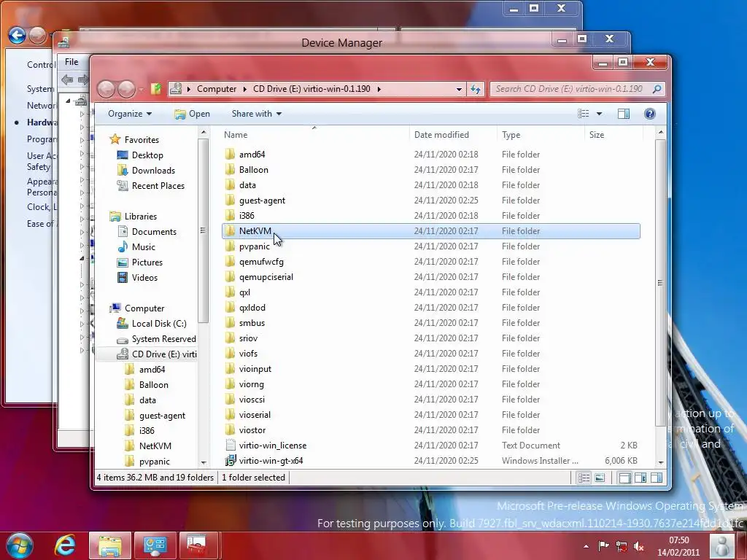Click Computer in the address breadcrumb
The height and width of the screenshot is (560, 747).
[216, 89]
